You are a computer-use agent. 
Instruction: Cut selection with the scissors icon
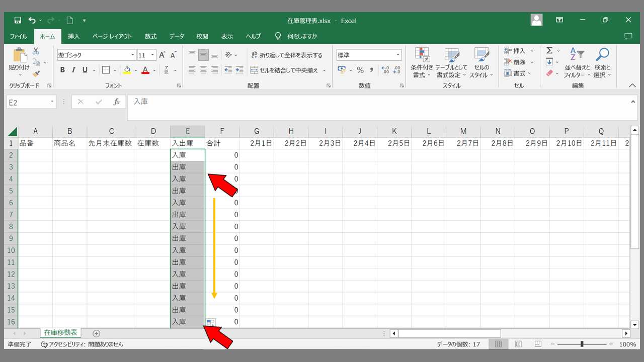[x=36, y=51]
